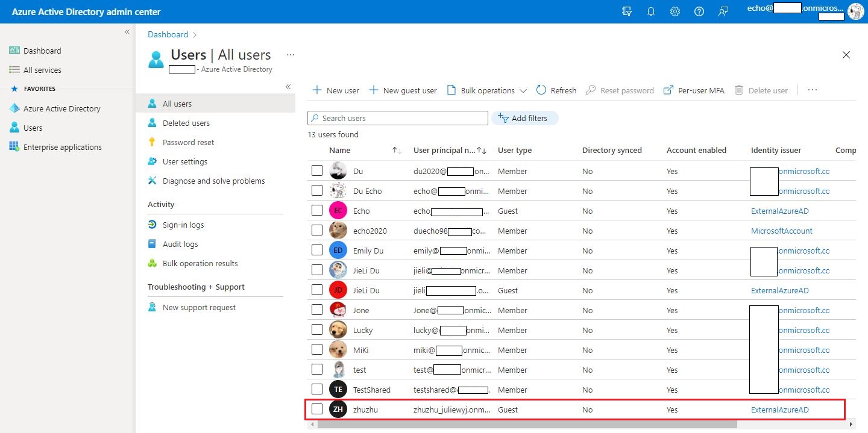Open the feedback icon in header
The image size is (868, 433).
(x=723, y=11)
